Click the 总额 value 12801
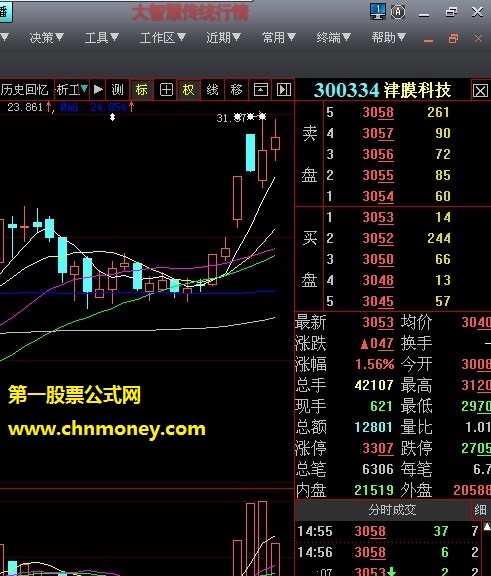 pyautogui.click(x=373, y=427)
